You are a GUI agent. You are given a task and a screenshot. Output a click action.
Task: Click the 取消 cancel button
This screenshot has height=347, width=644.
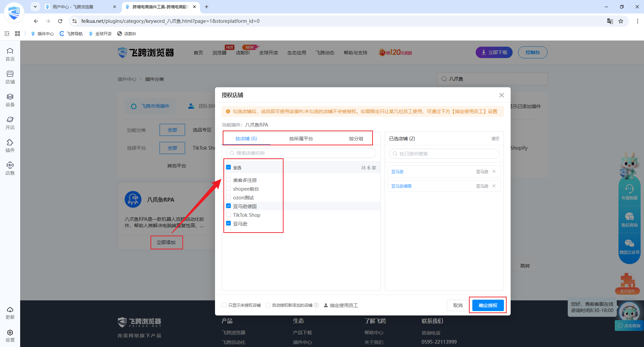458,305
